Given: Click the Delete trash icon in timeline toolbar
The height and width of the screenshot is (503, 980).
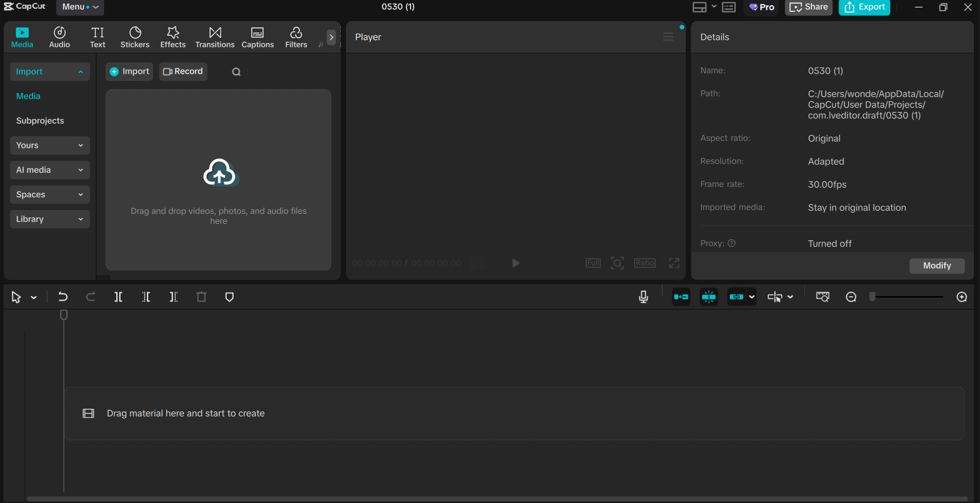Looking at the screenshot, I should (201, 297).
